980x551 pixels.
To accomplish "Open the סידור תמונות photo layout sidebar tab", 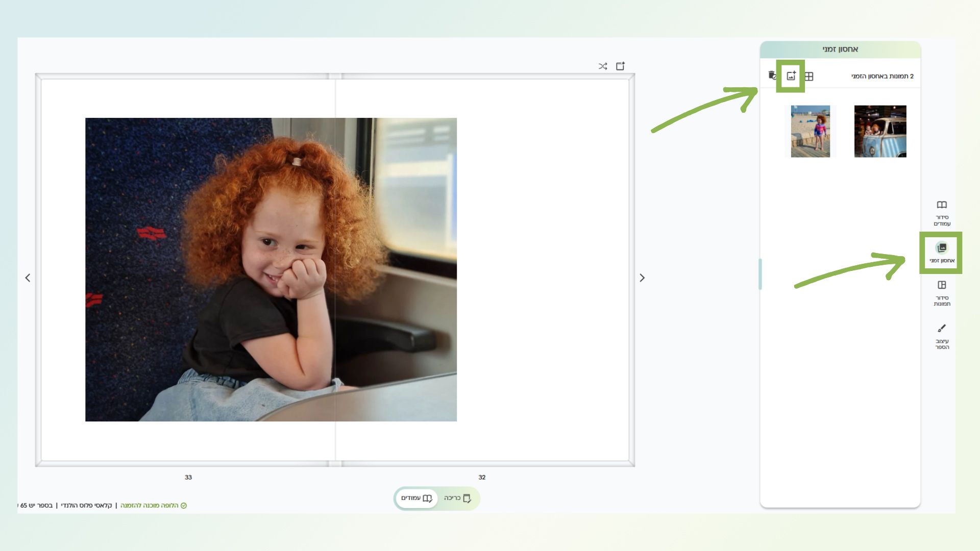I will click(x=942, y=293).
